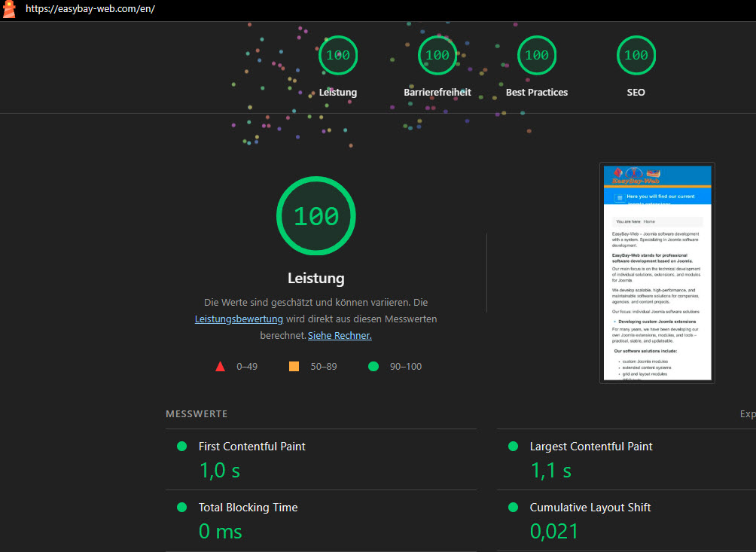The height and width of the screenshot is (552, 756).
Task: Jump to Best Practices category label
Action: 537,93
